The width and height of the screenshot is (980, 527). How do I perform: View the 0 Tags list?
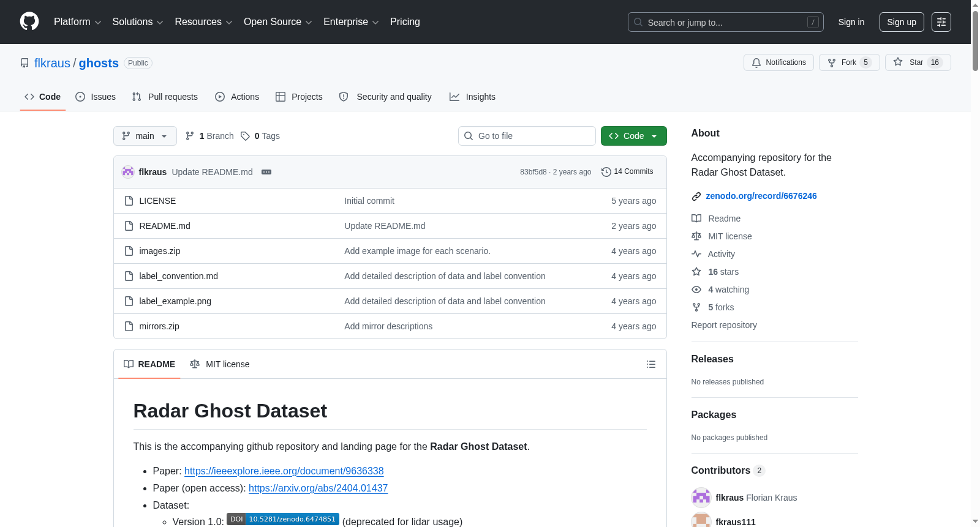click(x=260, y=136)
